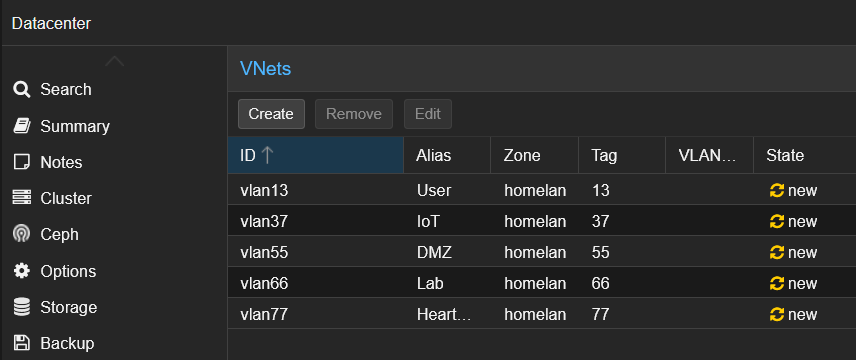Open Summary via its book icon
The image size is (856, 360).
(22, 126)
